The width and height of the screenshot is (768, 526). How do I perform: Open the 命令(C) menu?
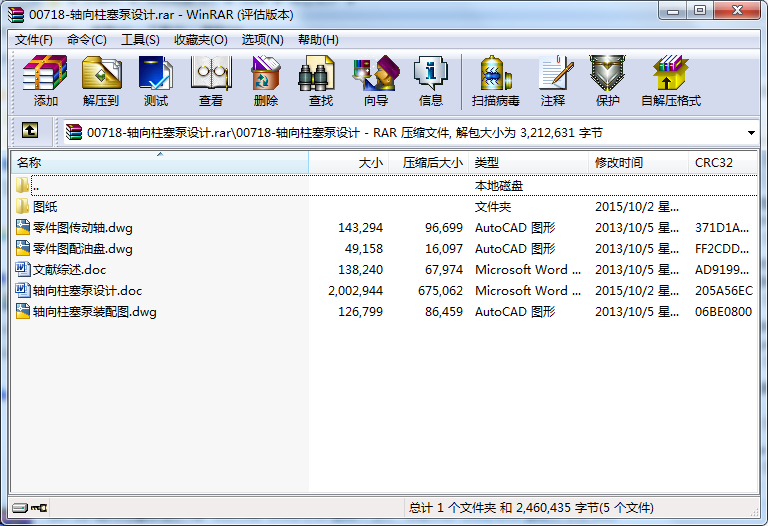[87, 40]
